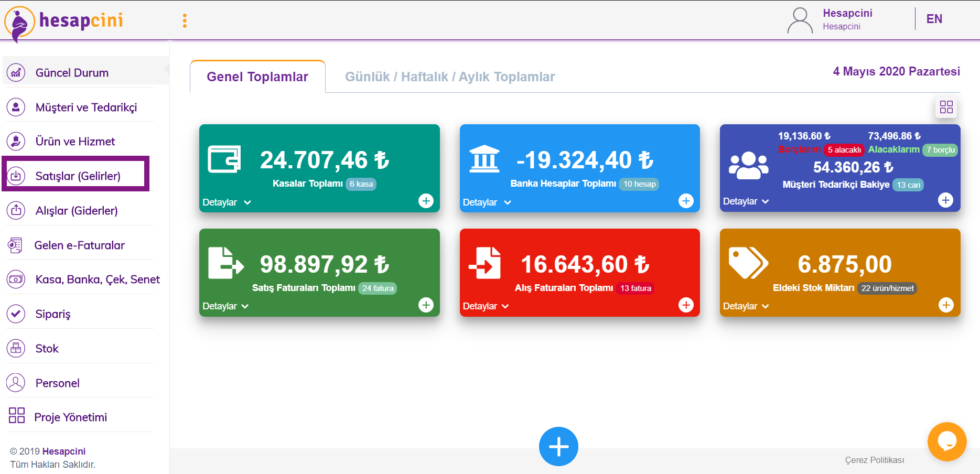Viewport: 980px width, 474px height.
Task: Click the Hesapcini logo
Action: (x=63, y=23)
